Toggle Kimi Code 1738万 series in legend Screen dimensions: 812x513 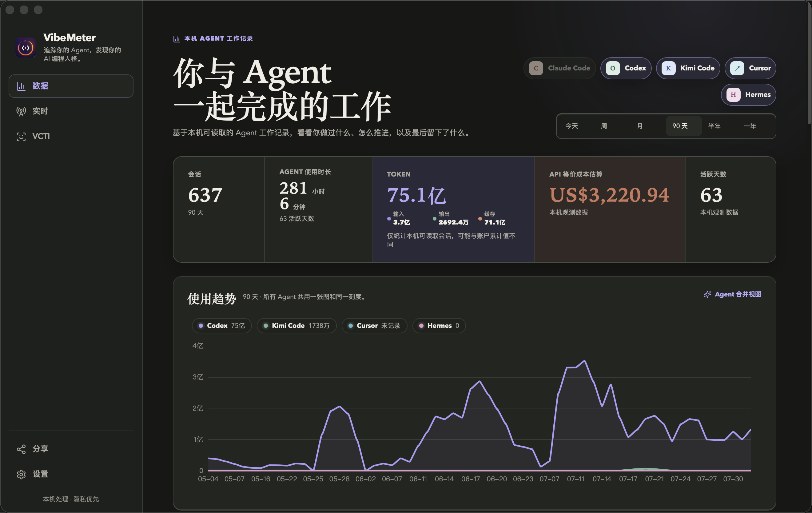(x=297, y=326)
